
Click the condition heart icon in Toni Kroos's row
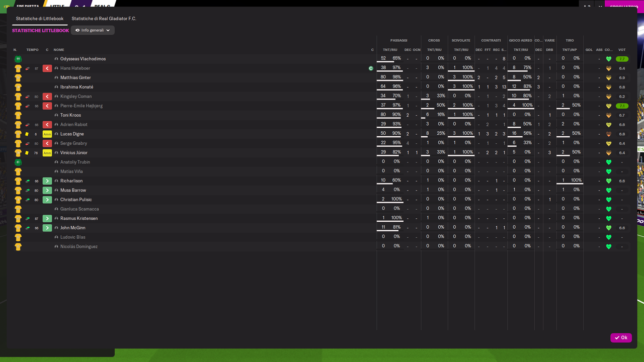tap(609, 115)
